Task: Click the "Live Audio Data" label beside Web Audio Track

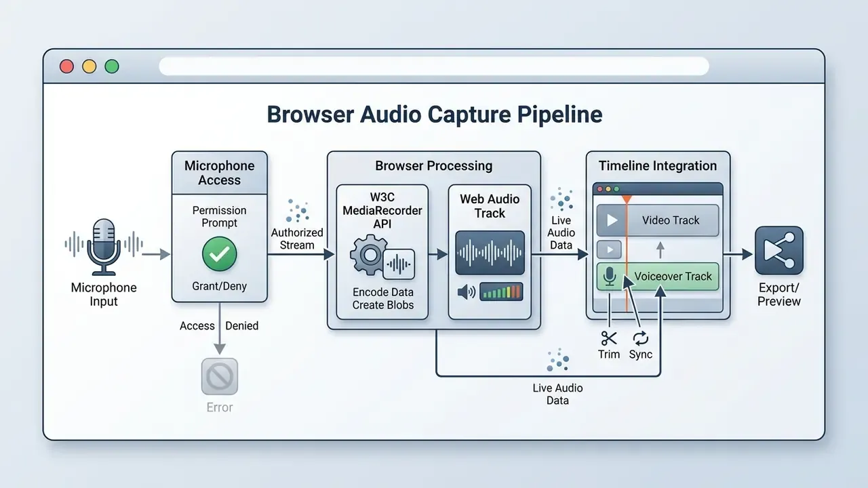Action: point(561,232)
